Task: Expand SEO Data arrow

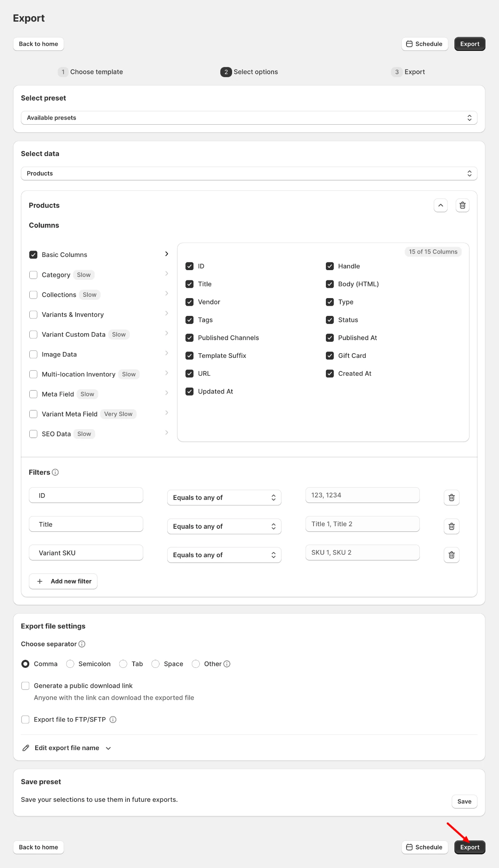Action: [166, 433]
